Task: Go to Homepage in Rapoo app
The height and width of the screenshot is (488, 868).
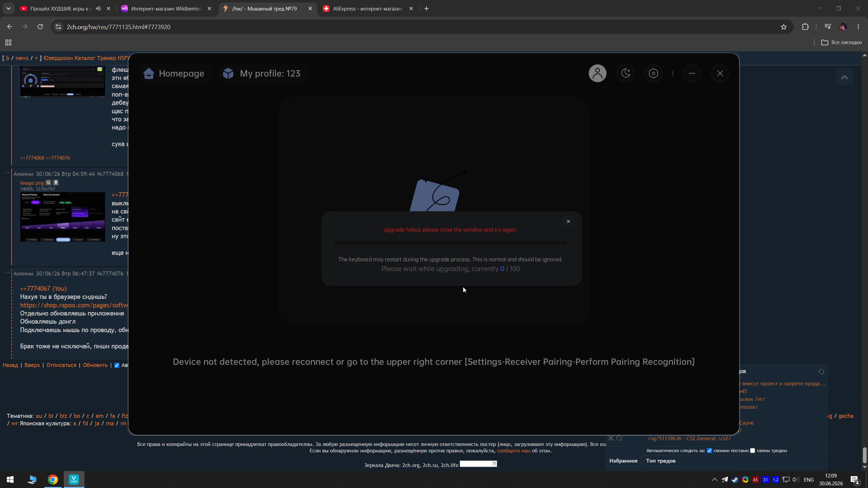Action: (174, 74)
